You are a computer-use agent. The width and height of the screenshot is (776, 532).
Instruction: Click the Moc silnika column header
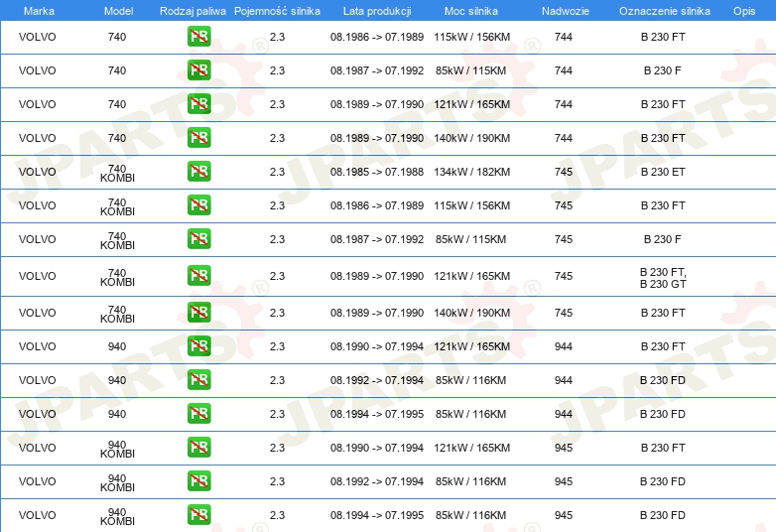(471, 11)
